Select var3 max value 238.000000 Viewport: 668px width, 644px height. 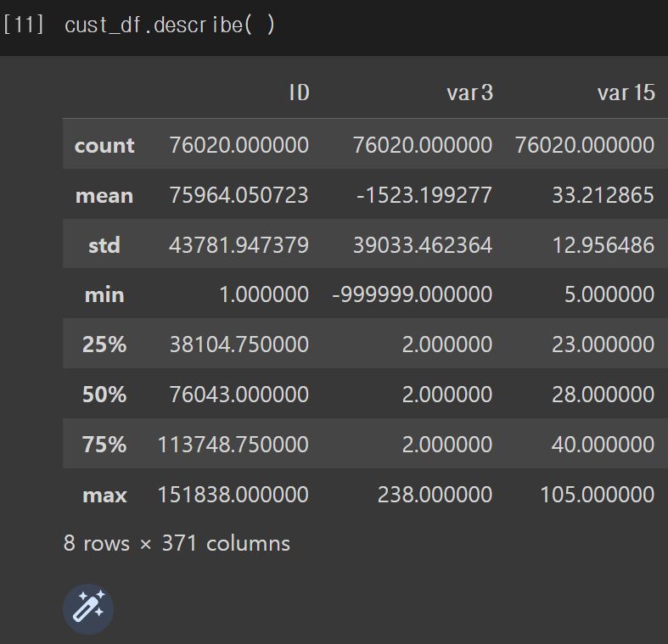pos(435,495)
